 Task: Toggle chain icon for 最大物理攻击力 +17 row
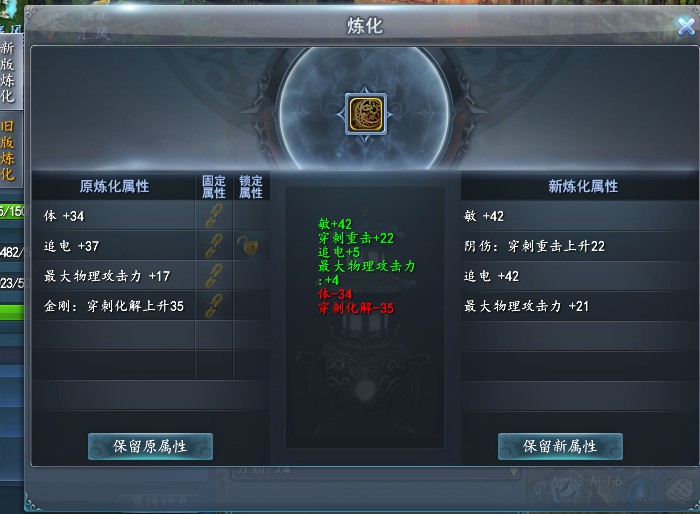(x=214, y=276)
